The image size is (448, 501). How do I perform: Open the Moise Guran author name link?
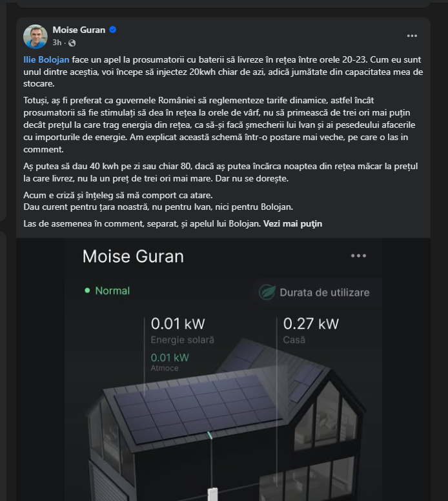tap(79, 30)
